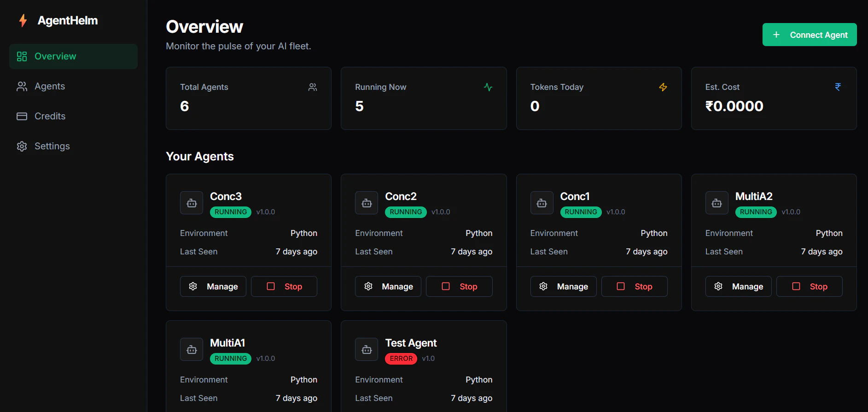
Task: Click v1.0.0 version on MultiA1 card
Action: pyautogui.click(x=266, y=359)
